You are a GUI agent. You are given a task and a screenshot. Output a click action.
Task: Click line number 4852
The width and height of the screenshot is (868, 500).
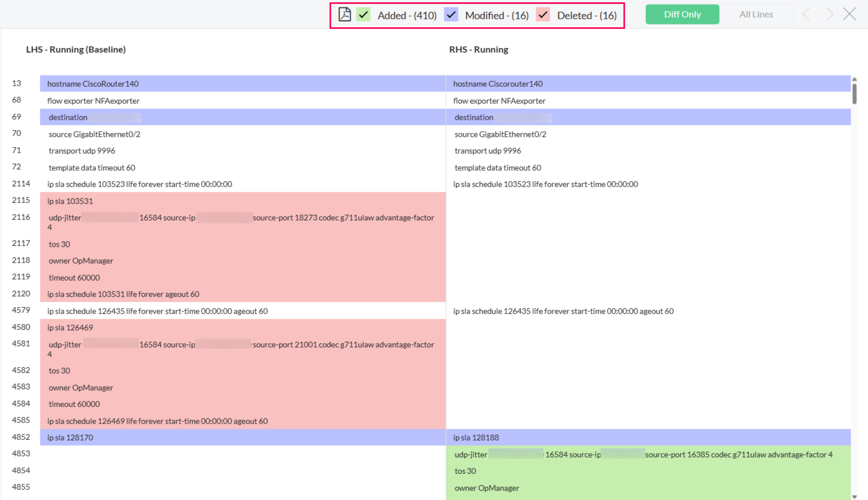pyautogui.click(x=21, y=437)
